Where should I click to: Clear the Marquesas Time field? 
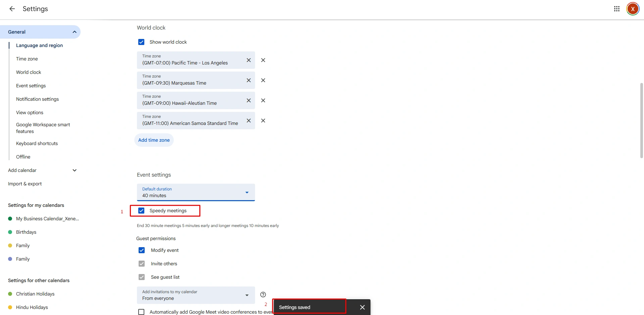pyautogui.click(x=249, y=80)
